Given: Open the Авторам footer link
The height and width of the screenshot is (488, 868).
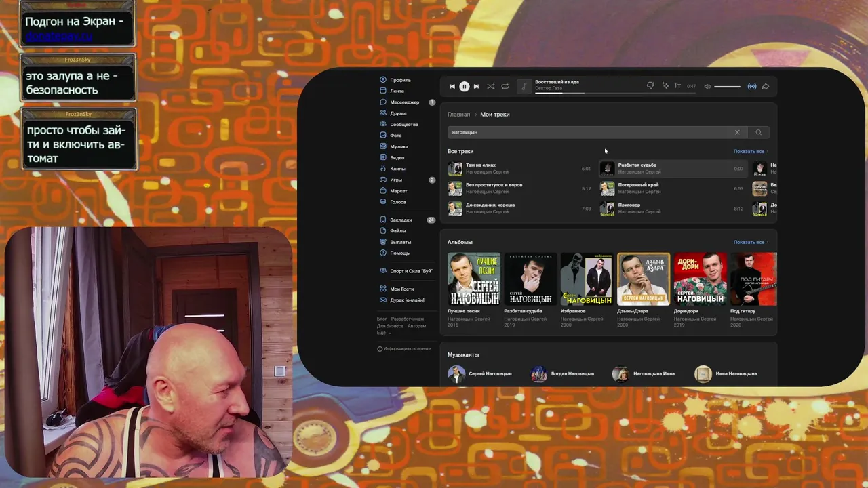Looking at the screenshot, I should [x=417, y=326].
